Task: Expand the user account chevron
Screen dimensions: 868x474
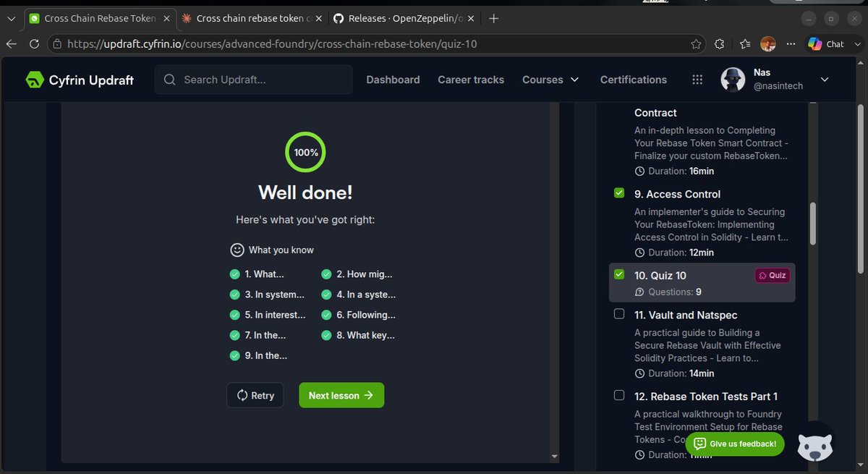Action: [x=825, y=80]
